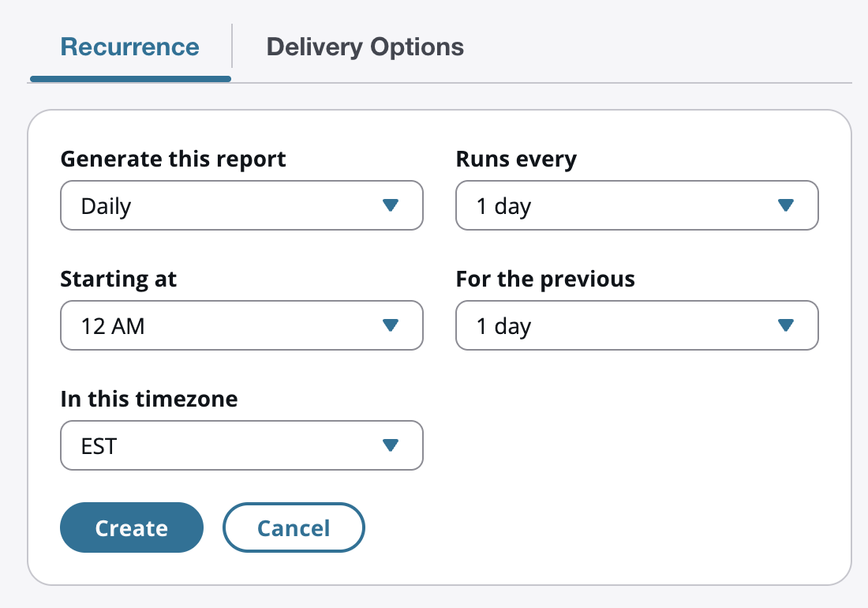Open the Starting at time dropdown
The image size is (868, 608).
[241, 325]
